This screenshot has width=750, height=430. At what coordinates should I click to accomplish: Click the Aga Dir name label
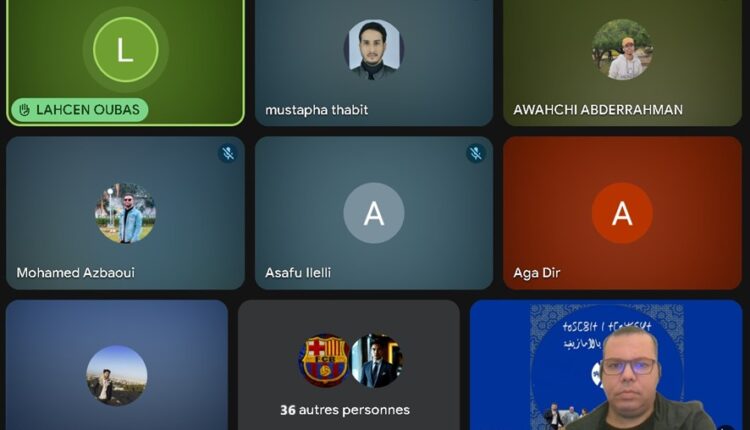pyautogui.click(x=537, y=273)
